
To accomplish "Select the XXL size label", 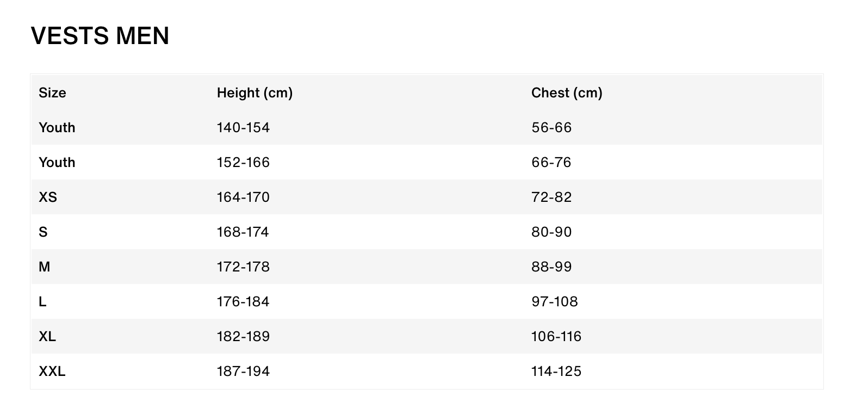I will [x=52, y=371].
